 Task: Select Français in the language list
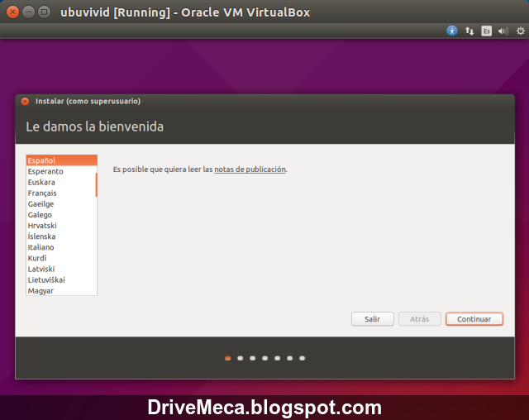[x=61, y=193]
